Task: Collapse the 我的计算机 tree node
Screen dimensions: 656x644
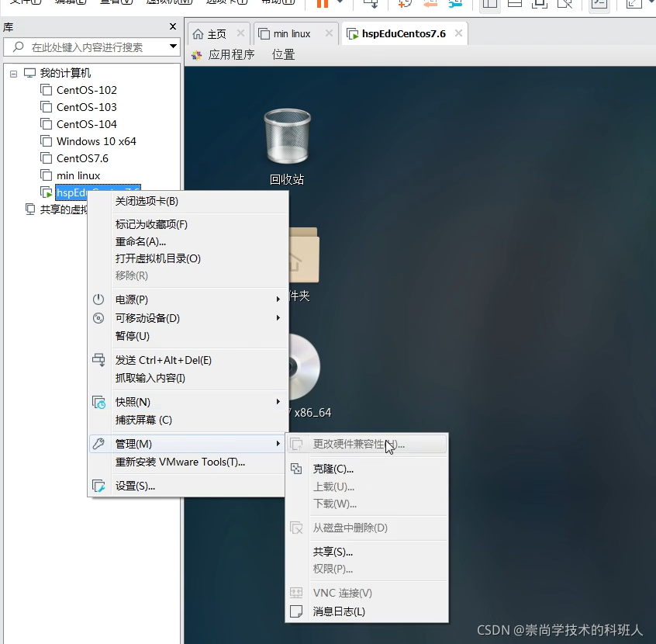Action: 14,74
